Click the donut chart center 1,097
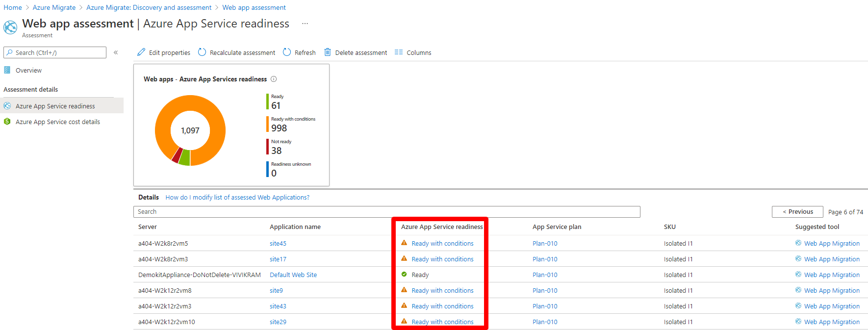Viewport: 868px width, 330px height. [190, 130]
